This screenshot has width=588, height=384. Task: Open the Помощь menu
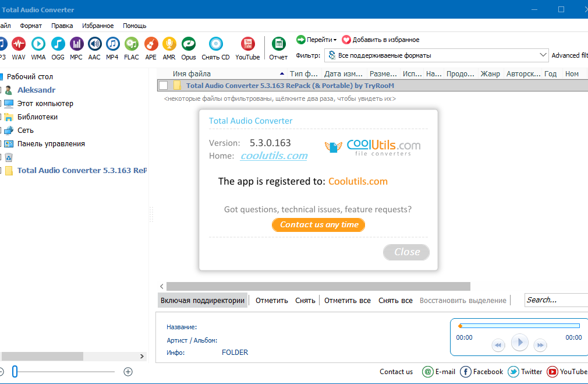134,26
